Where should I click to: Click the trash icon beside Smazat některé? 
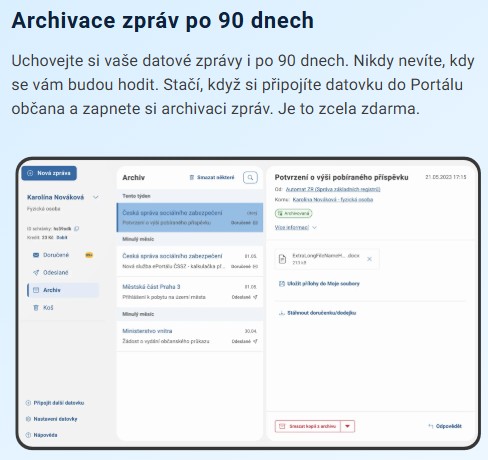(192, 178)
